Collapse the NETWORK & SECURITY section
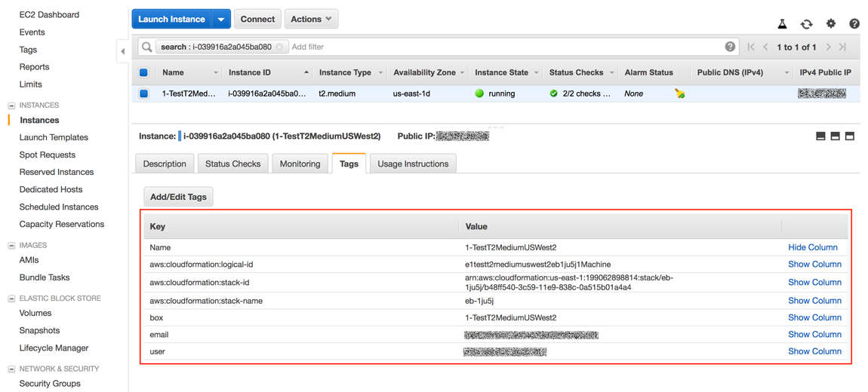Image resolution: width=868 pixels, height=392 pixels. tap(11, 369)
